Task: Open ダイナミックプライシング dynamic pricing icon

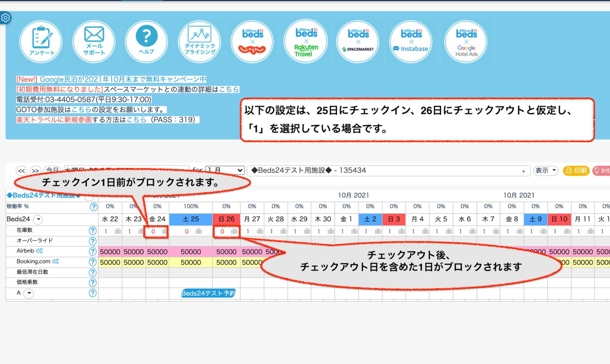Action: coord(200,42)
